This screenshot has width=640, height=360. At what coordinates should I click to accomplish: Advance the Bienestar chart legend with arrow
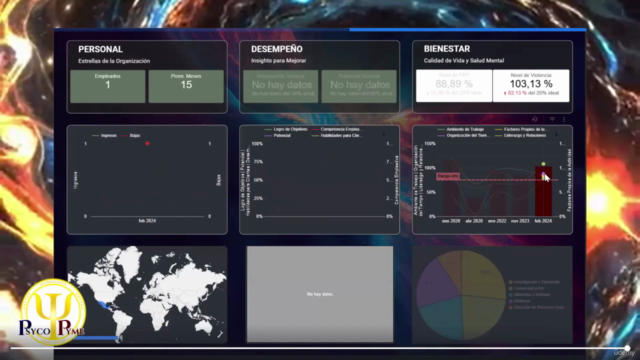click(x=556, y=134)
